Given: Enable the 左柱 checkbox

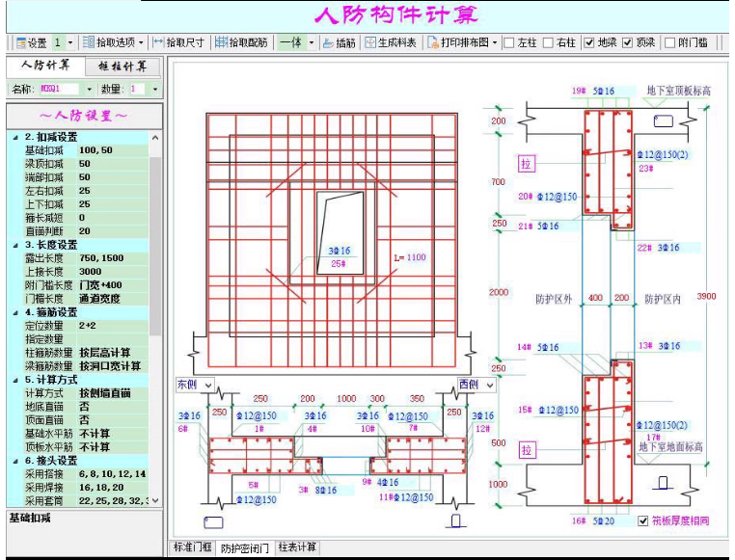Looking at the screenshot, I should (509, 42).
